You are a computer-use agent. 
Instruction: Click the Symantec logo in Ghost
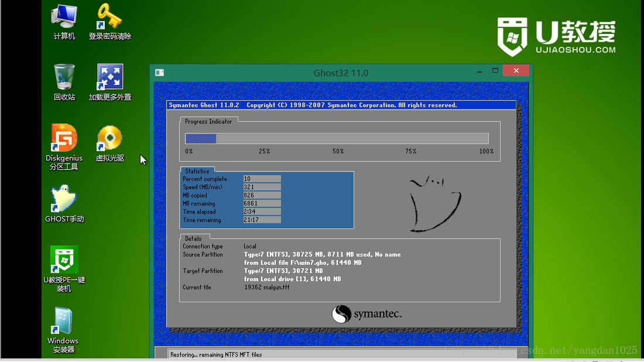[x=366, y=314]
